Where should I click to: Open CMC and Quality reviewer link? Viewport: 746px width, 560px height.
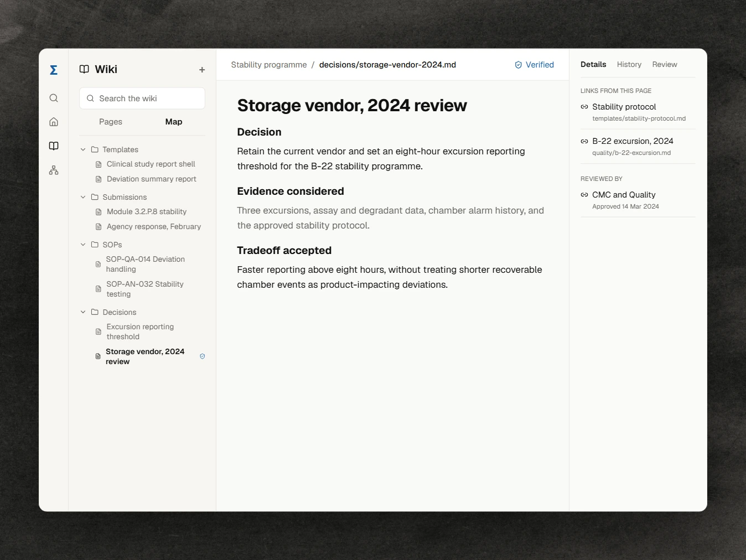click(624, 195)
